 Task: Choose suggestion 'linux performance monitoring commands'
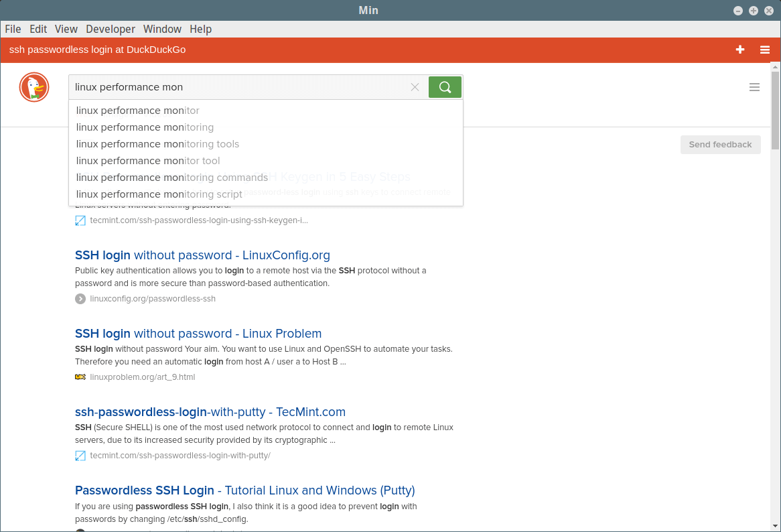click(265, 178)
